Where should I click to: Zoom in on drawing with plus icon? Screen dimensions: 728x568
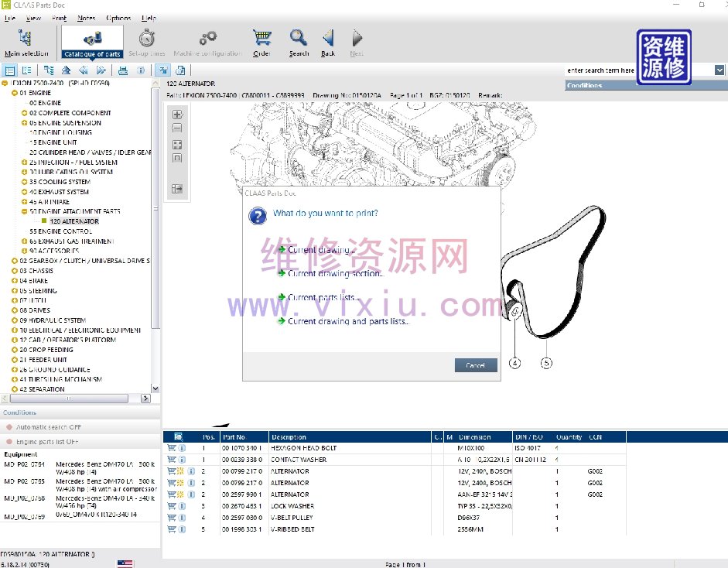[x=177, y=115]
